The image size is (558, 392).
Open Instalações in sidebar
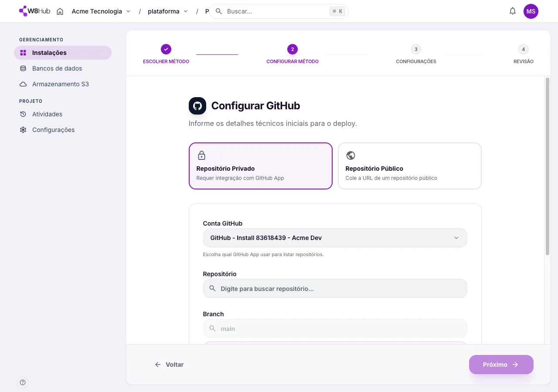[63, 53]
